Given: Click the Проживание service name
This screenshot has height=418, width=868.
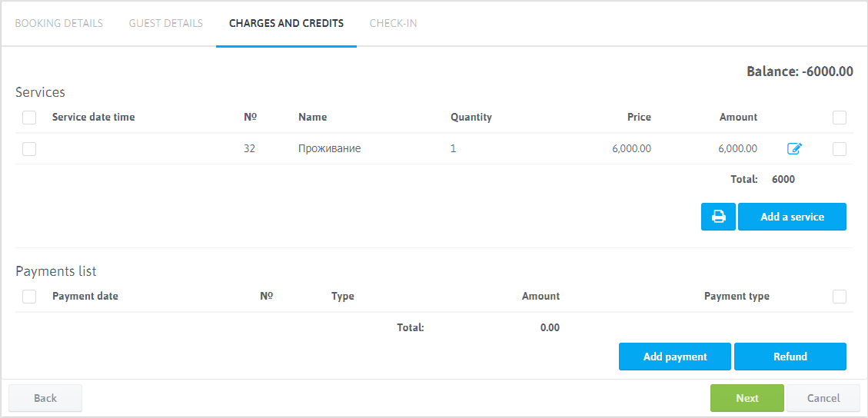Looking at the screenshot, I should 329,149.
